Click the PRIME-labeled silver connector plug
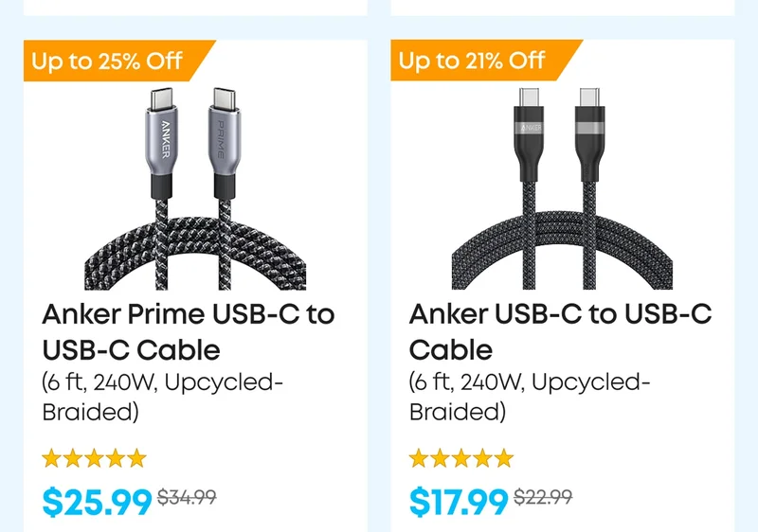Screen dimensions: 758x532 pyautogui.click(x=226, y=132)
